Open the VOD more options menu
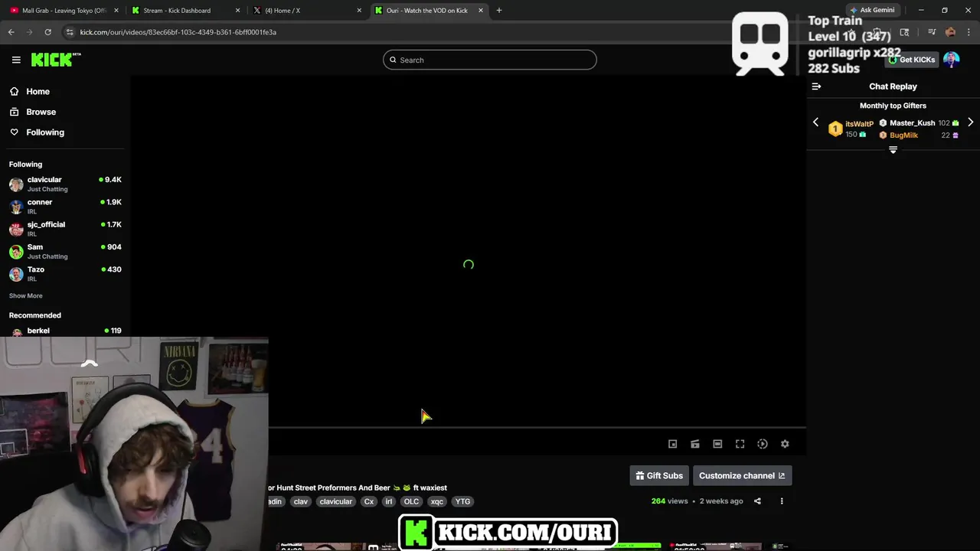Viewport: 980px width, 551px height. (x=782, y=501)
